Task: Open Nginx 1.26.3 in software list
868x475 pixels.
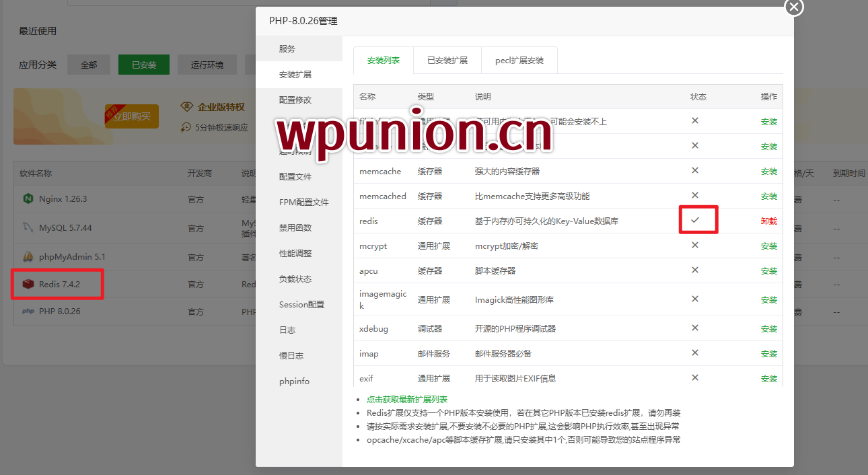Action: (x=63, y=199)
